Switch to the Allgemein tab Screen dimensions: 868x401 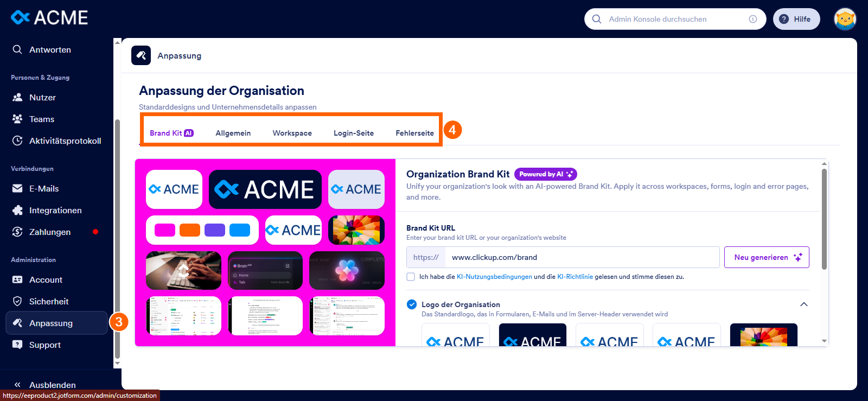pos(233,133)
